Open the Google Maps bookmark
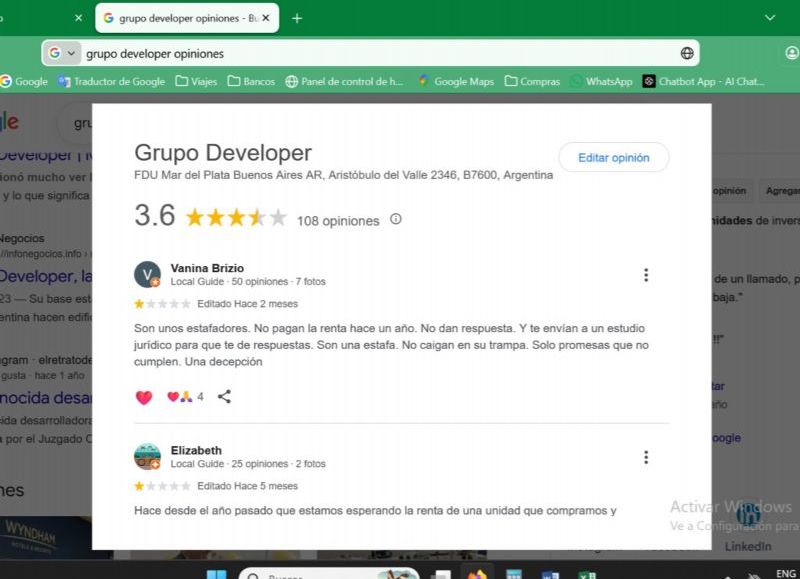Viewport: 800px width, 579px height. coord(455,81)
